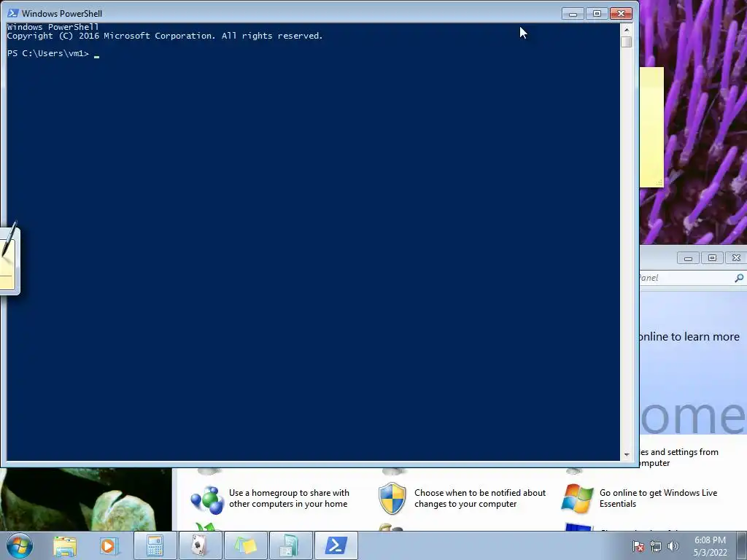Maximize the Getting Started background window

point(712,258)
